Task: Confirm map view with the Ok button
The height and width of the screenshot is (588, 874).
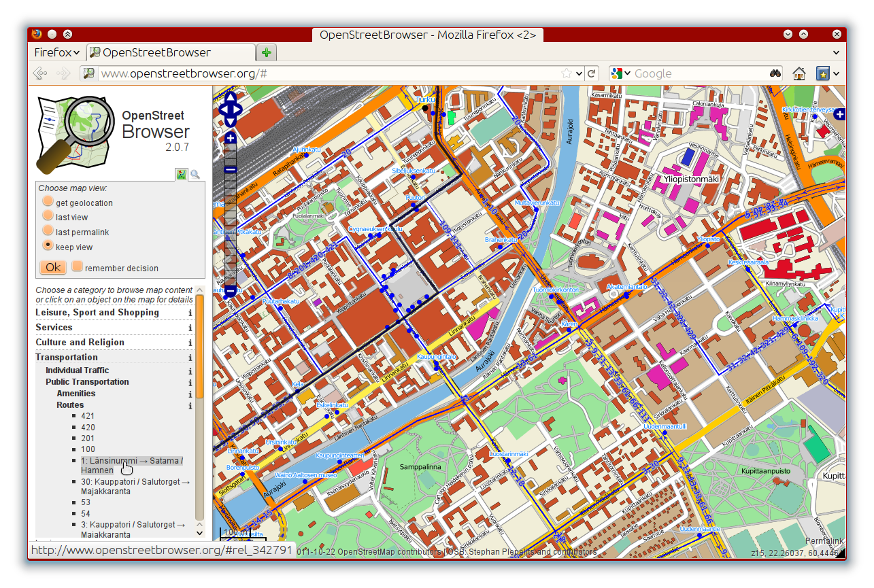Action: click(x=53, y=267)
